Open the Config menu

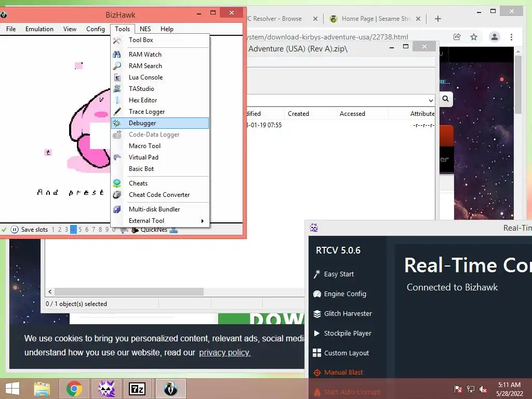click(96, 29)
